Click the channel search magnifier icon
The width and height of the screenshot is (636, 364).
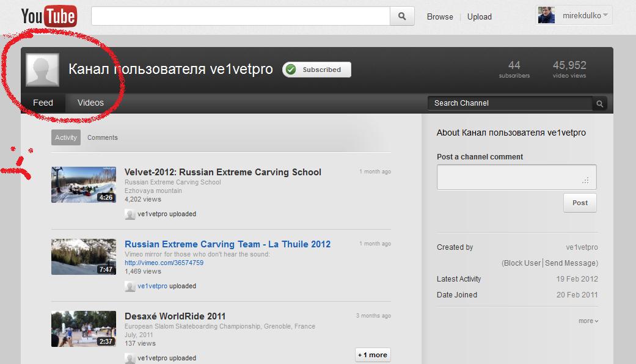[x=600, y=104]
